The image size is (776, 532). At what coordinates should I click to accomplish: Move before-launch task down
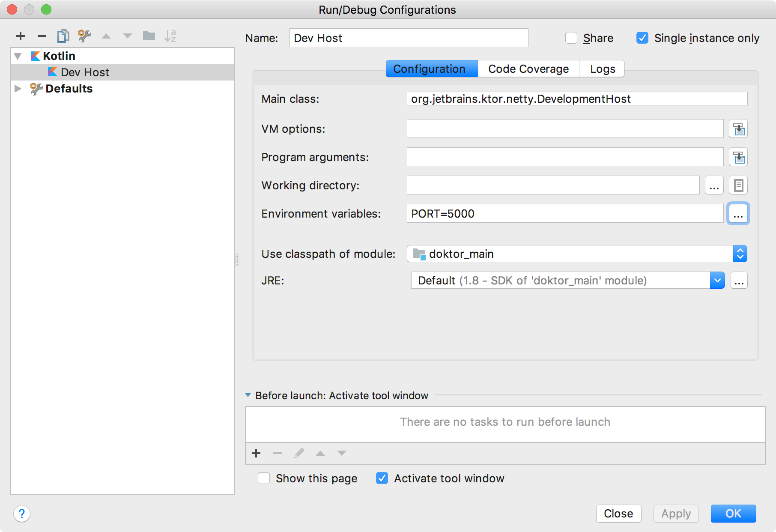pyautogui.click(x=342, y=453)
